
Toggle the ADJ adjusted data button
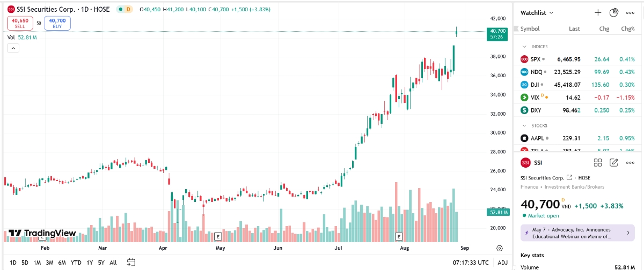click(502, 262)
